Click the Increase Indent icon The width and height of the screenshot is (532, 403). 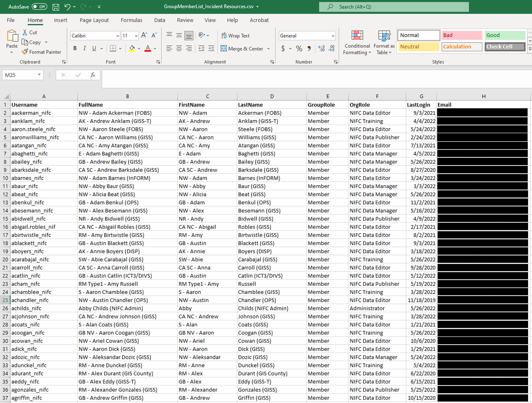211,48
